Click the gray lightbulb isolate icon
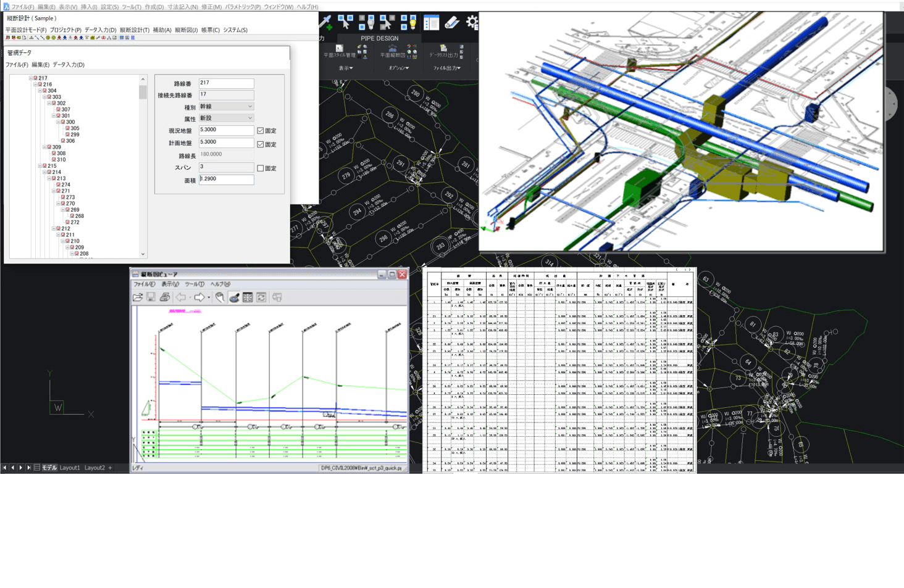The height and width of the screenshot is (588, 904). (366, 23)
